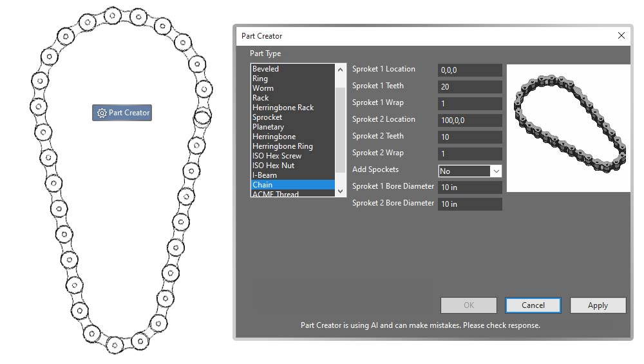This screenshot has width=644, height=364.
Task: Select the I-Beam part type
Action: (x=293, y=175)
